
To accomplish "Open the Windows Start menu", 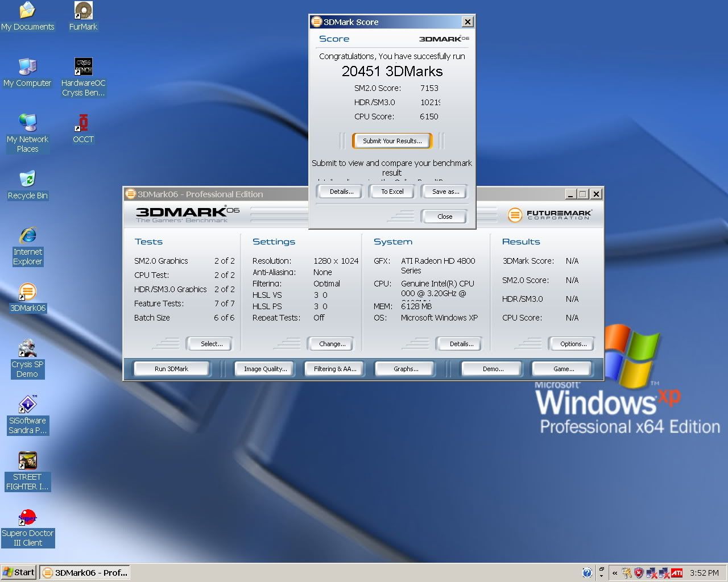I will pyautogui.click(x=19, y=572).
